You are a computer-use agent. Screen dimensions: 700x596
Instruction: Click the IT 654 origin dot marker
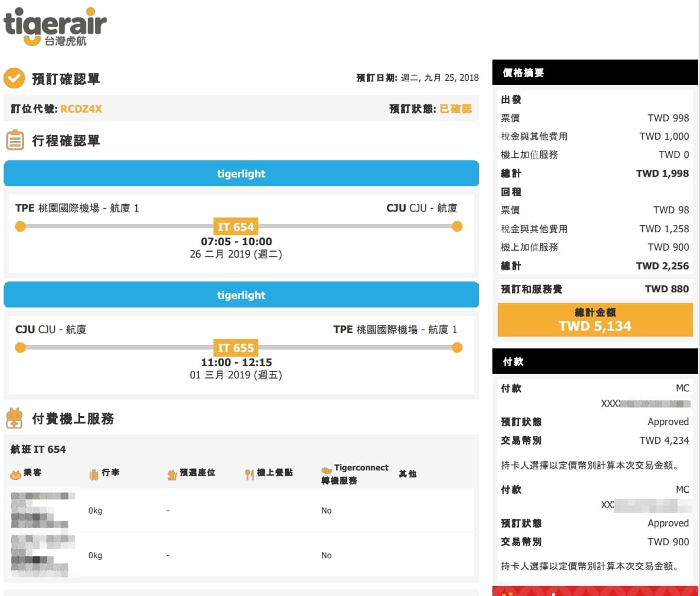click(20, 226)
